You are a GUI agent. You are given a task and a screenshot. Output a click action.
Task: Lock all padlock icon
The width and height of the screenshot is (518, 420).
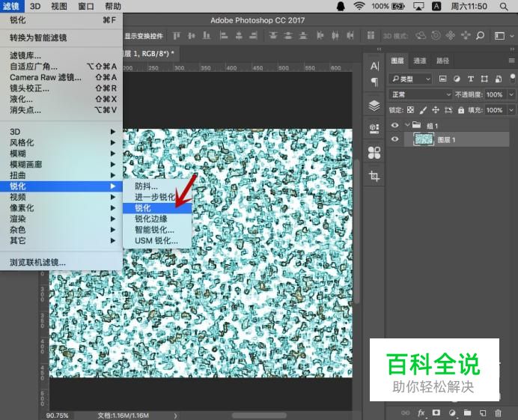pyautogui.click(x=461, y=110)
